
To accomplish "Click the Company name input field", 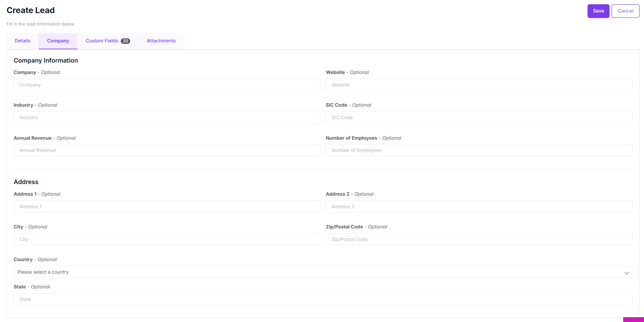I will click(x=167, y=85).
